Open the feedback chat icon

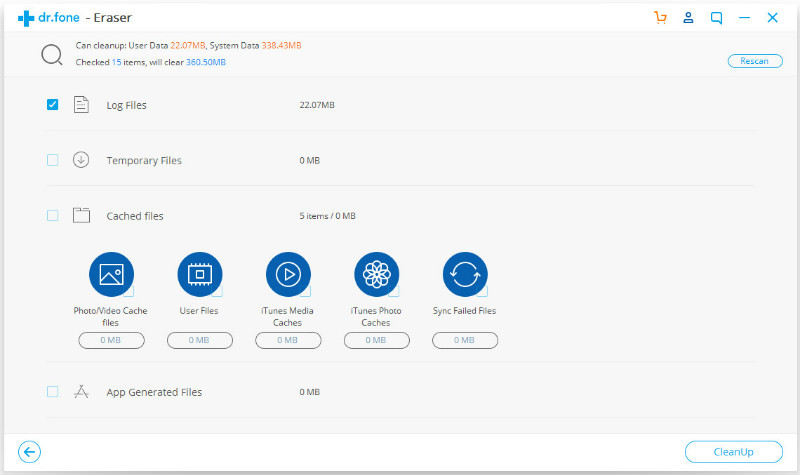point(716,18)
